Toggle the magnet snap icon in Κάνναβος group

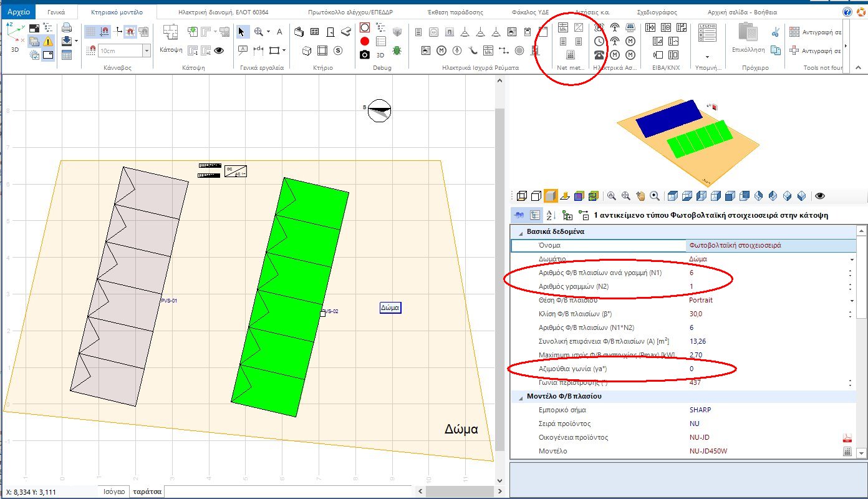104,31
